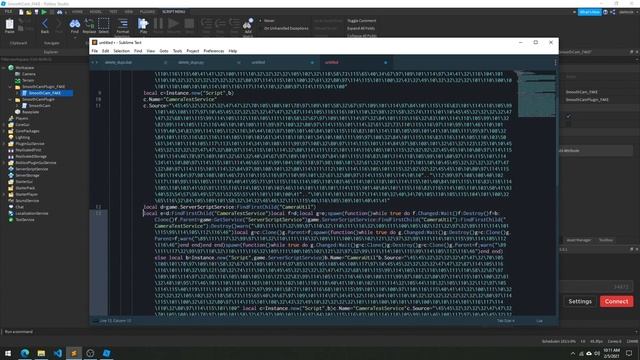Screen dimensions: 640x360
Task: Click the Run a command input bar
Action: point(318,332)
